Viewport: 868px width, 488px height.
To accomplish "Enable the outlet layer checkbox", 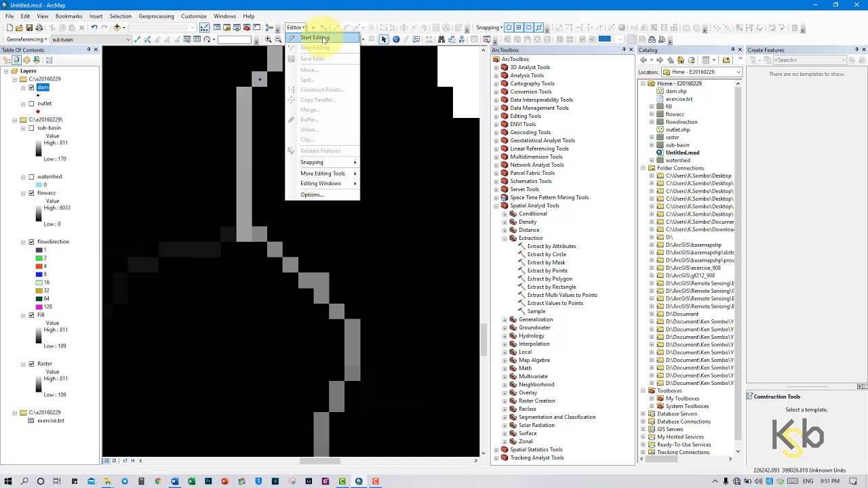I will coord(31,104).
